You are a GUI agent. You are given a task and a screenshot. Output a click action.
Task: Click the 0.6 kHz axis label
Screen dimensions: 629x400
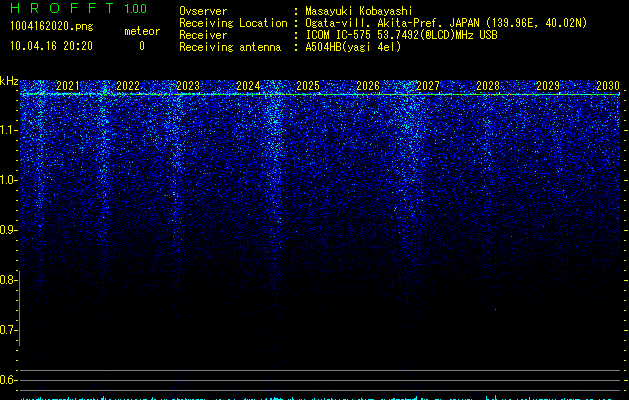(x=7, y=380)
